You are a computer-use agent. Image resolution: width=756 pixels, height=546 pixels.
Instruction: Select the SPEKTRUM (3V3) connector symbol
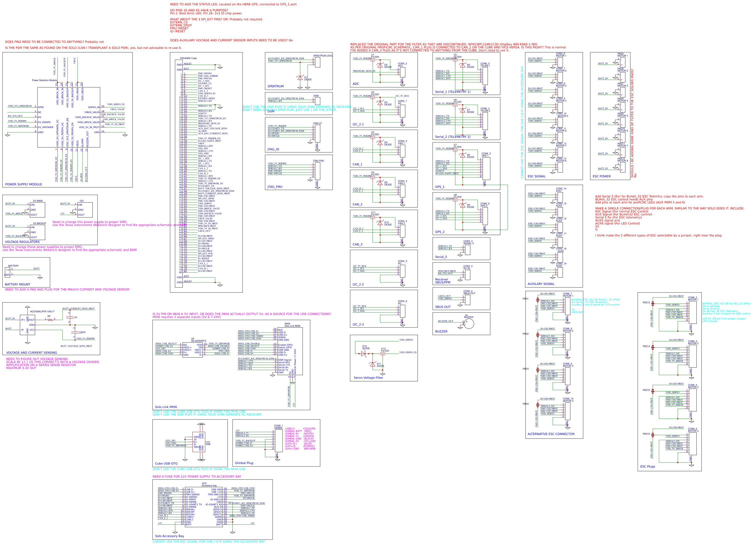(x=318, y=62)
